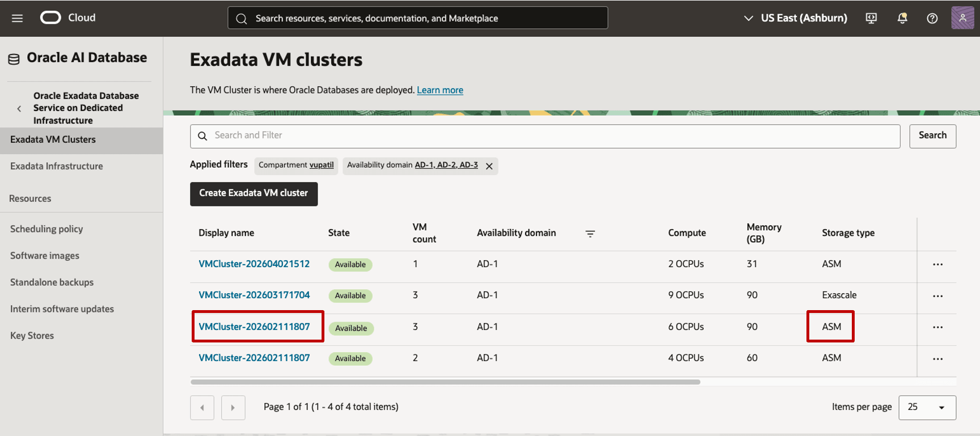This screenshot has height=436, width=980.
Task: Click the memory value 31 cell
Action: (751, 264)
